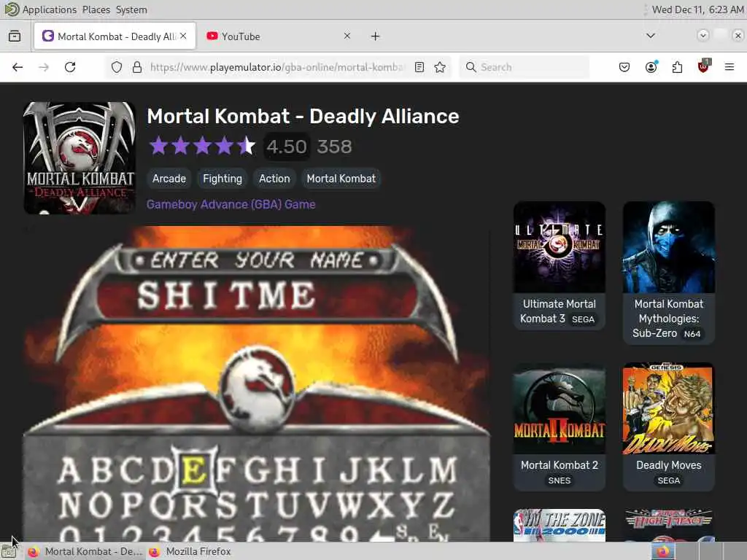Click the 4.50 rating score

(x=286, y=146)
